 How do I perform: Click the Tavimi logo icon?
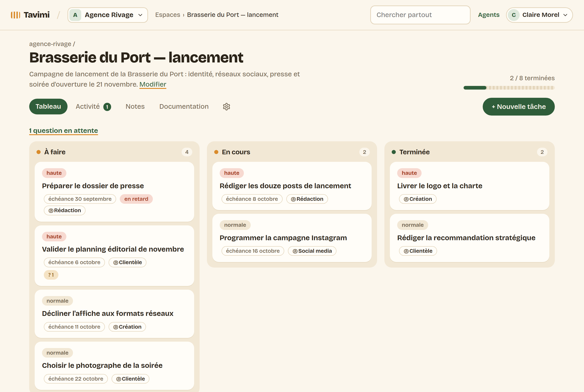[15, 15]
